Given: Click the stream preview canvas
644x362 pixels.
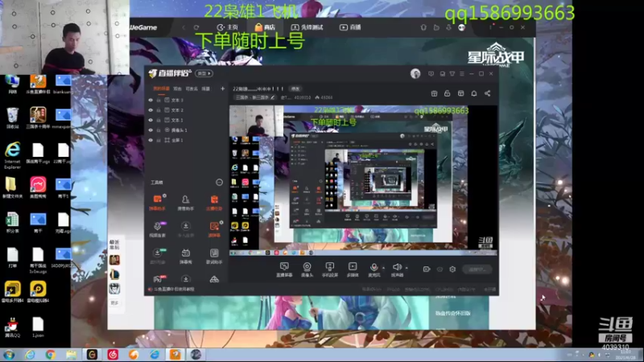Looking at the screenshot, I should click(364, 180).
